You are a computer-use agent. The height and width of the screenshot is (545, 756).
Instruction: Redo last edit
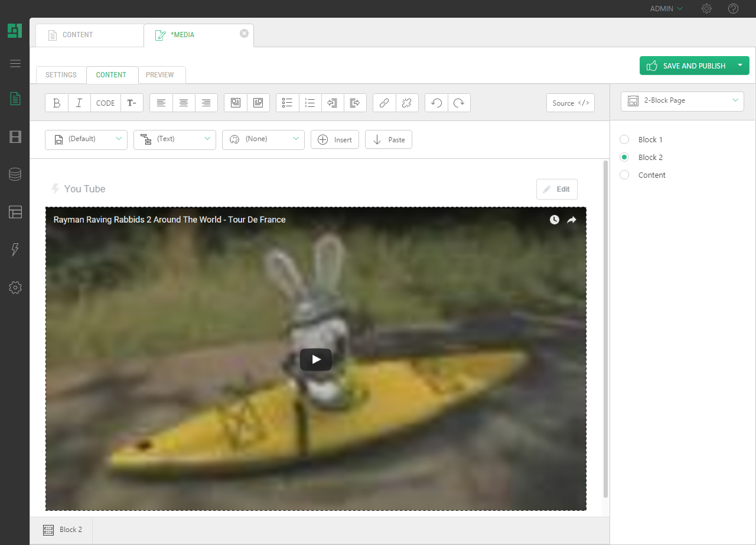click(459, 103)
